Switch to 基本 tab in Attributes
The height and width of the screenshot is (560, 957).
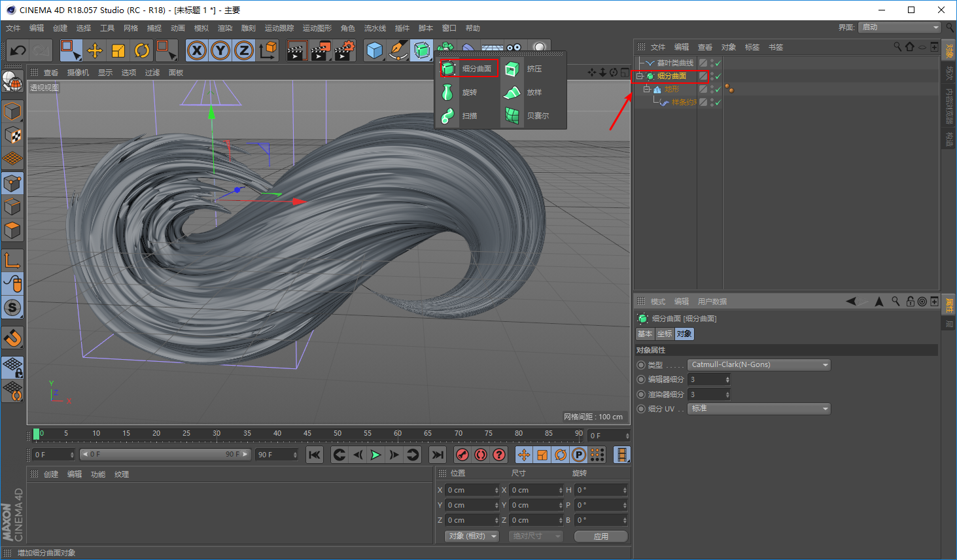coord(645,334)
